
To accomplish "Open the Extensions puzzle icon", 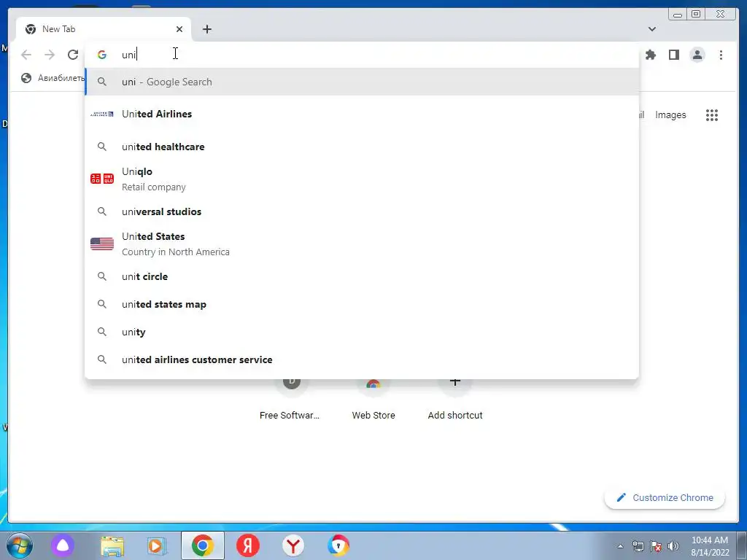I will coord(650,55).
